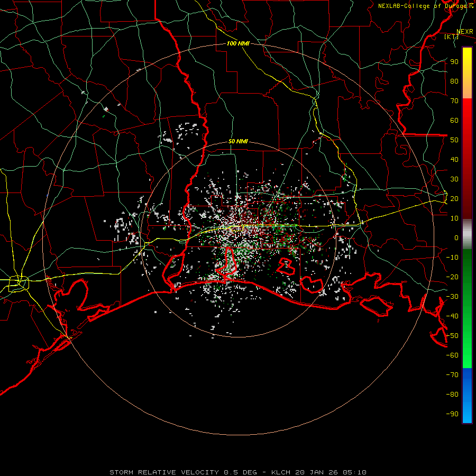Image resolution: width=476 pixels, height=476 pixels.
Task: Select the -60 value on velocity scale
Action: (x=452, y=355)
